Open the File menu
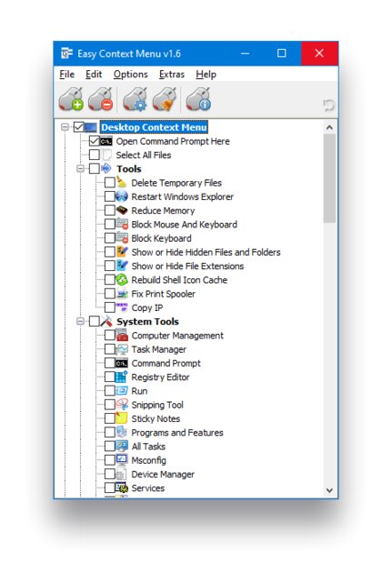This screenshot has width=392, height=573. pos(67,75)
